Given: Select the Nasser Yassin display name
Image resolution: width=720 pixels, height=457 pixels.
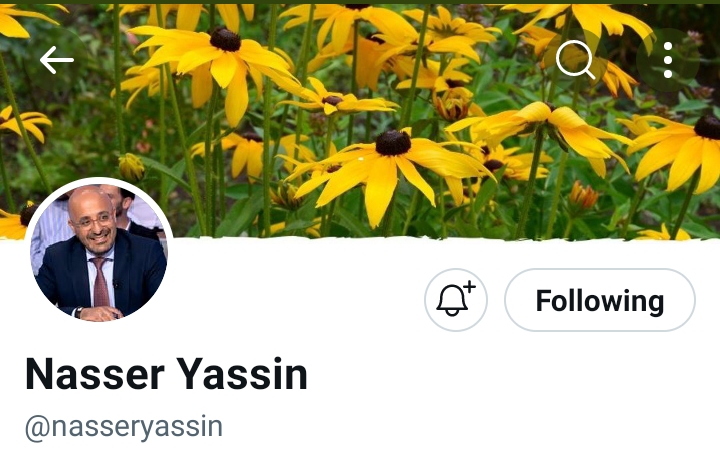Looking at the screenshot, I should click(x=166, y=374).
